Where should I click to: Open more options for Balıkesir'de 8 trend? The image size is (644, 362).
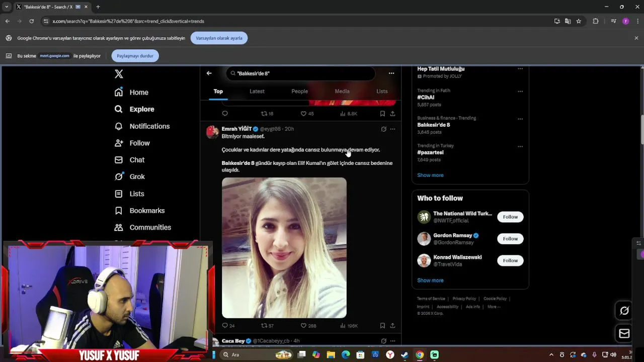(520, 119)
